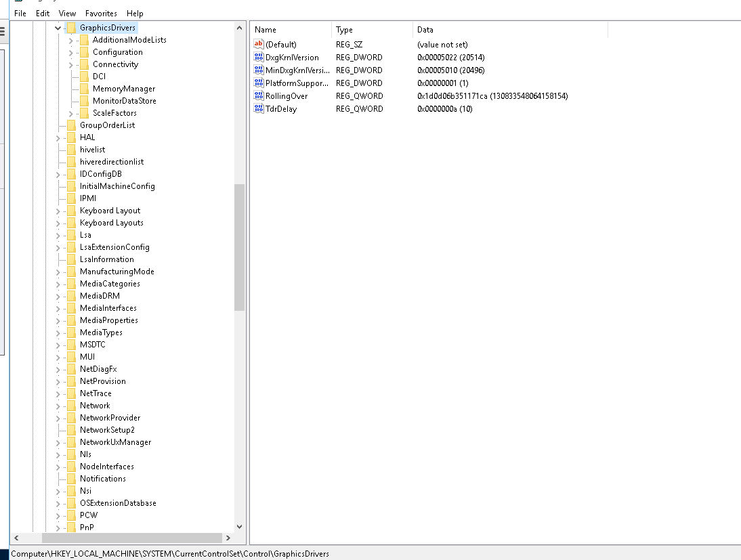Click the tree's vertical scrollbar thumb

(x=239, y=247)
